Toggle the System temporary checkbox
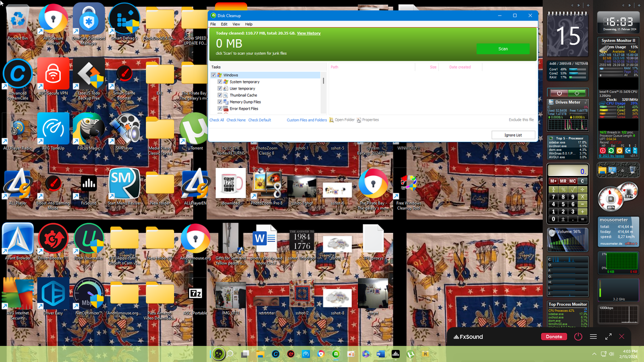This screenshot has height=362, width=644. 220,81
